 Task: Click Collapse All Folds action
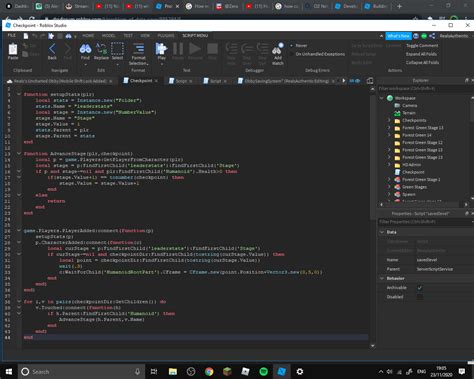pos(422,62)
